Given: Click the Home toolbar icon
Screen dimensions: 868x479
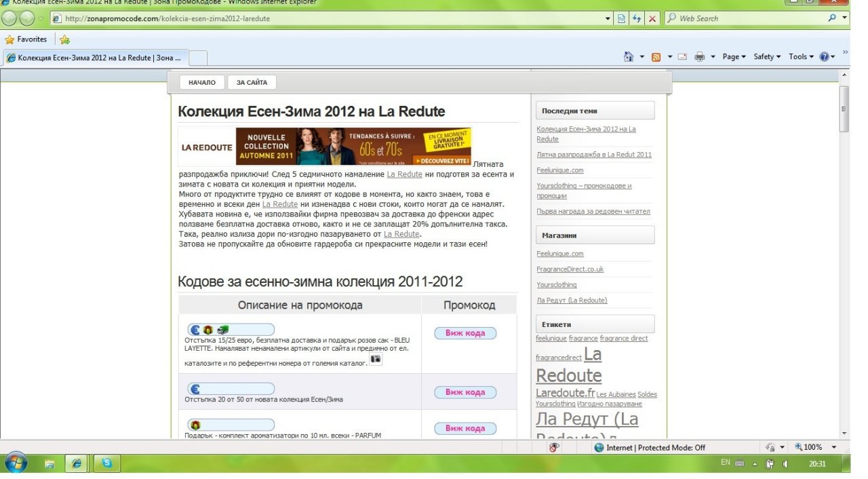Looking at the screenshot, I should [629, 57].
